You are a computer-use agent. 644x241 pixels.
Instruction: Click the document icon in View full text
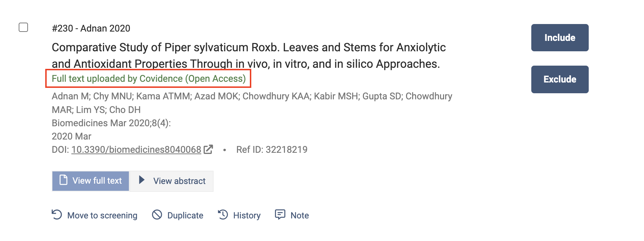64,180
